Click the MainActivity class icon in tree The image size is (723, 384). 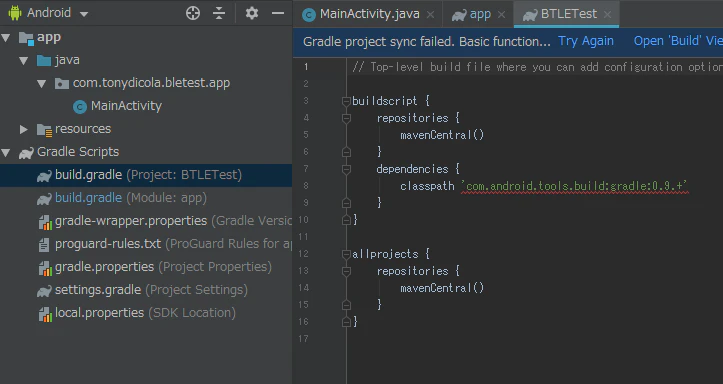[80, 106]
